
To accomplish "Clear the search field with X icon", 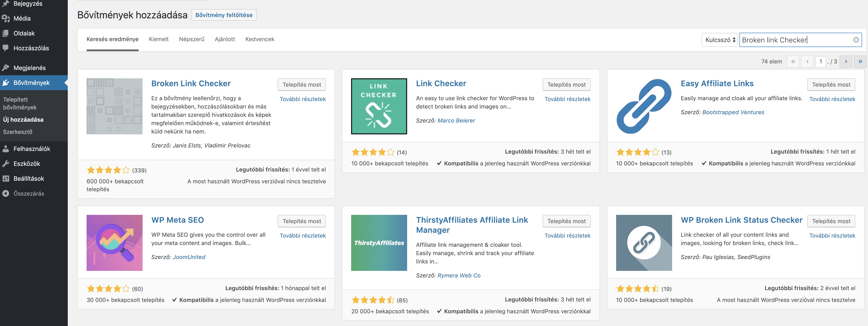I will pyautogui.click(x=856, y=40).
